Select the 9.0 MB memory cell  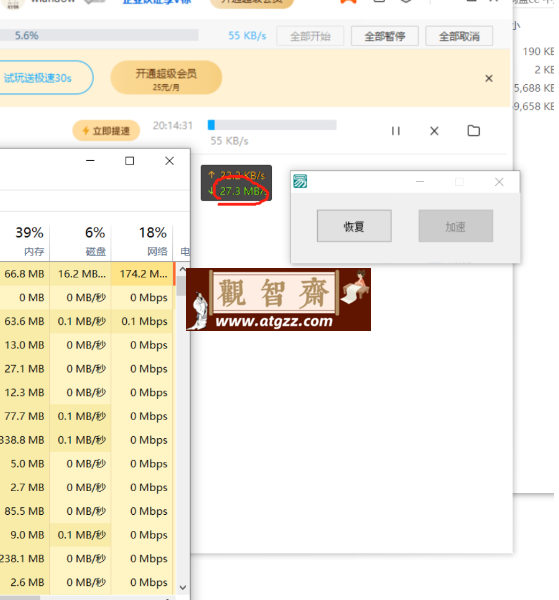click(x=24, y=535)
